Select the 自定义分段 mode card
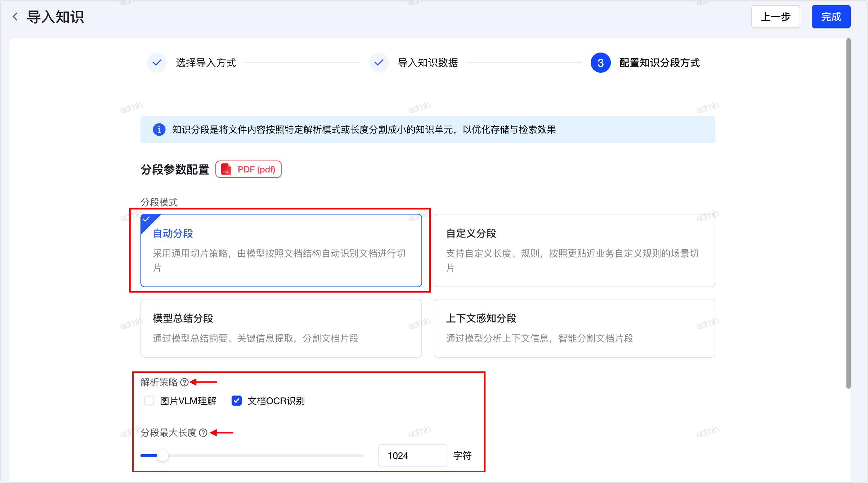The image size is (868, 483). point(574,250)
